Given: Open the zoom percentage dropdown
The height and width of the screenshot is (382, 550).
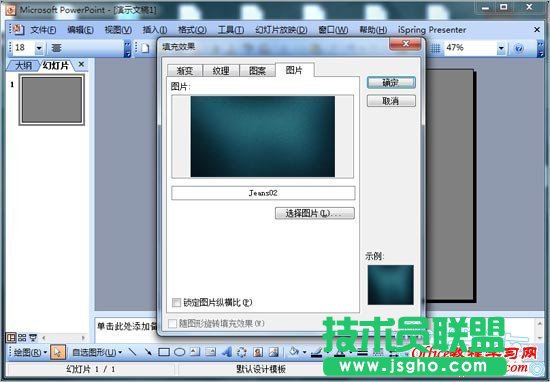Looking at the screenshot, I should tap(501, 48).
